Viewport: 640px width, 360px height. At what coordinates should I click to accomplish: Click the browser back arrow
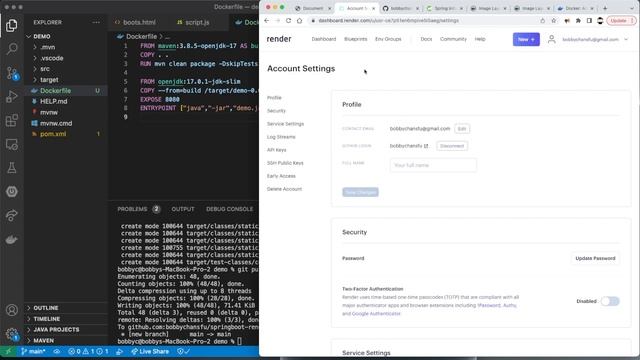coord(267,20)
